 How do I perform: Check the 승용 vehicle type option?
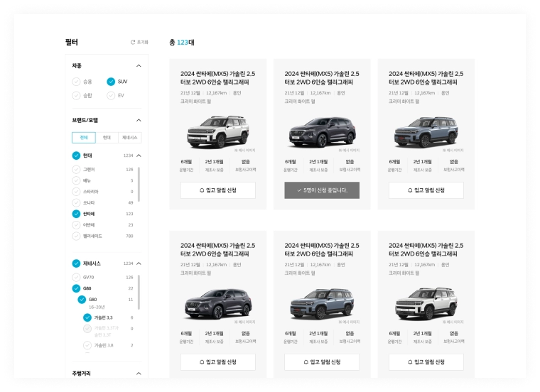point(76,82)
